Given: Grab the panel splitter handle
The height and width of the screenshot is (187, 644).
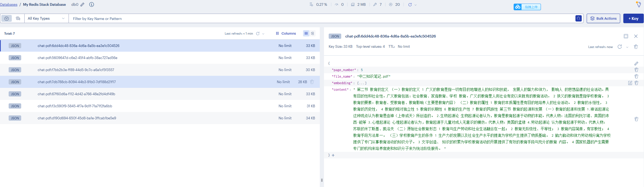Looking at the screenshot, I should tap(322, 180).
